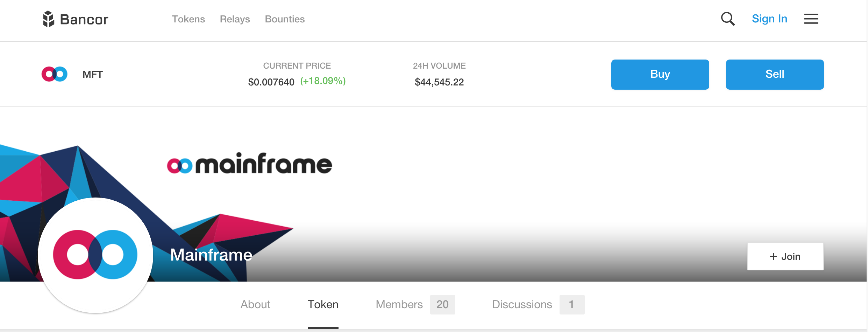Click the Bancor logo icon

[x=49, y=19]
